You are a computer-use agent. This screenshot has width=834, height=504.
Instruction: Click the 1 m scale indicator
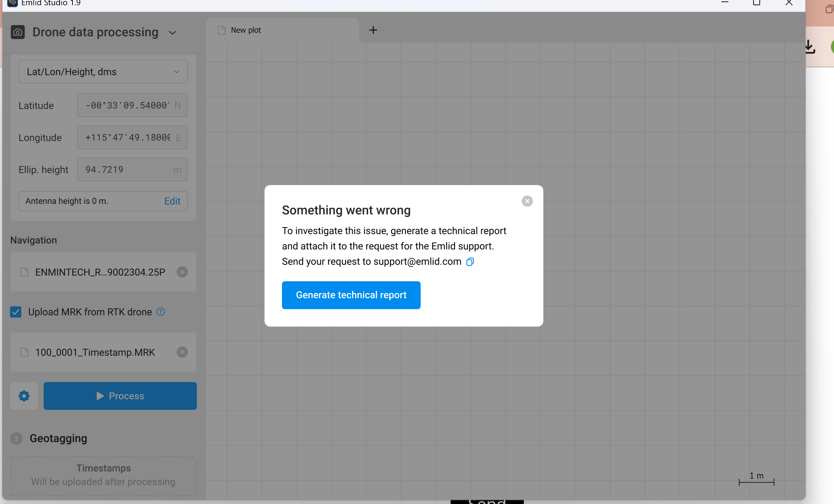756,479
